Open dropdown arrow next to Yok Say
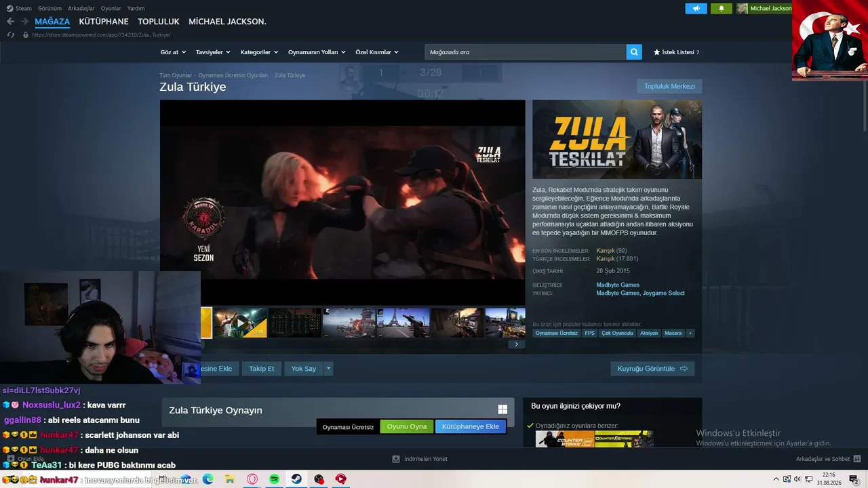Viewport: 868px width, 488px height. coord(328,369)
